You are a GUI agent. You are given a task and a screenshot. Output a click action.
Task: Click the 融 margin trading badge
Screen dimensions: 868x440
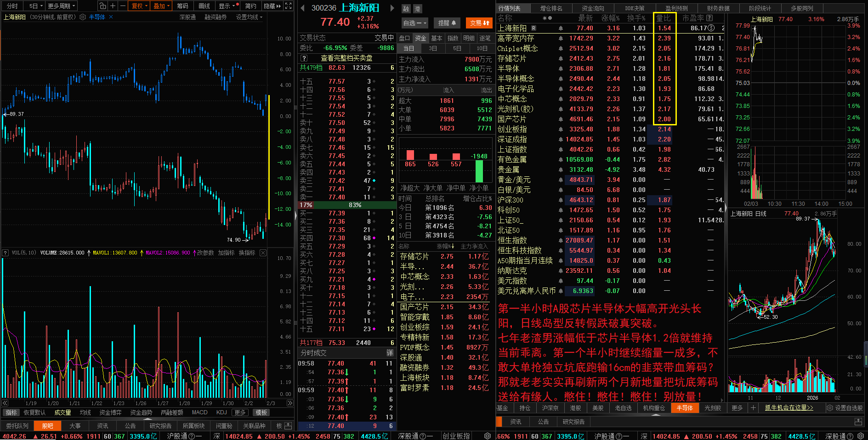(406, 9)
